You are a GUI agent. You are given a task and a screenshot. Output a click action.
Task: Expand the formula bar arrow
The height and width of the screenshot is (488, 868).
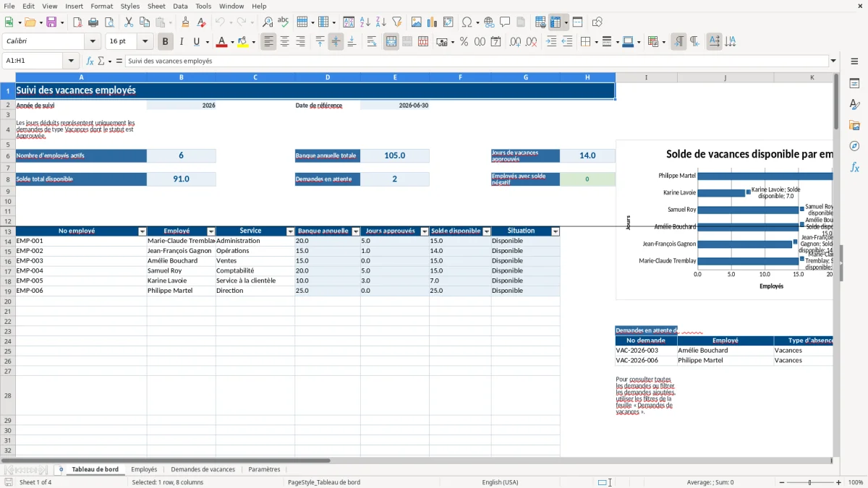833,61
